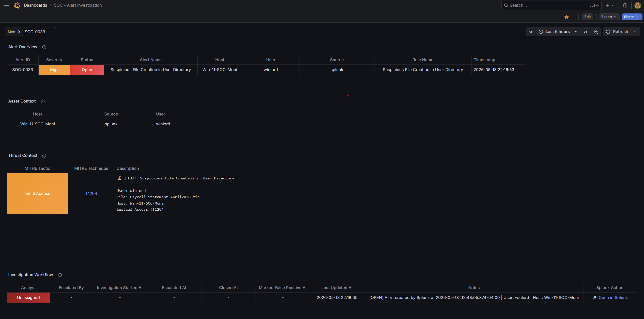Click the Grafana logo icon

click(x=17, y=5)
